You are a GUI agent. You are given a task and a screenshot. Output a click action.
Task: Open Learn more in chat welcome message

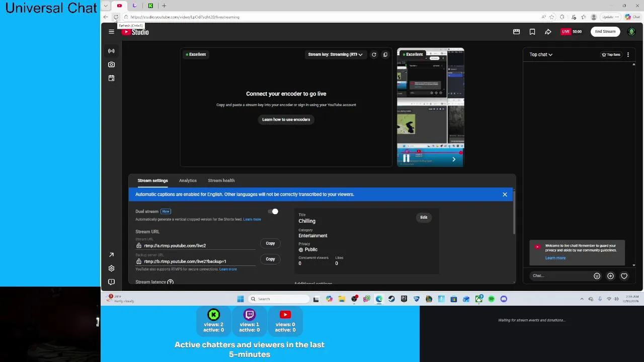(x=555, y=258)
